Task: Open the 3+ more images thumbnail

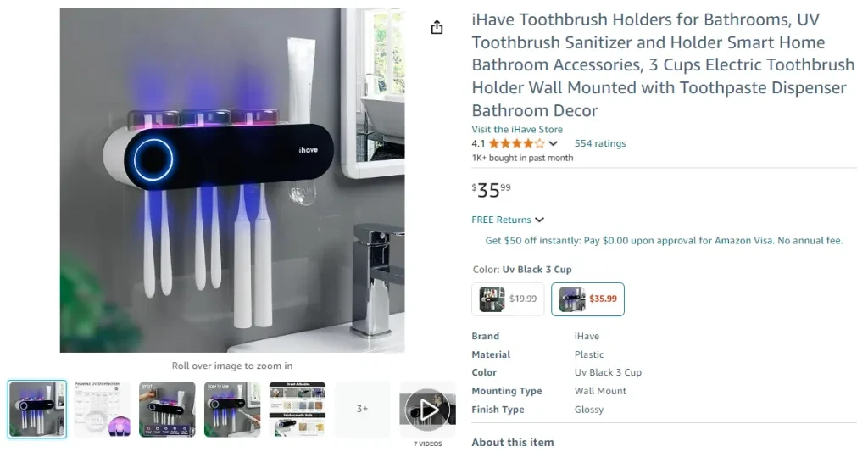Action: 362,410
